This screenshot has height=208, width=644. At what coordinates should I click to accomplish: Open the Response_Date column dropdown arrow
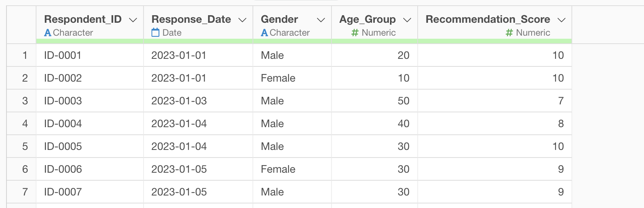click(x=242, y=20)
